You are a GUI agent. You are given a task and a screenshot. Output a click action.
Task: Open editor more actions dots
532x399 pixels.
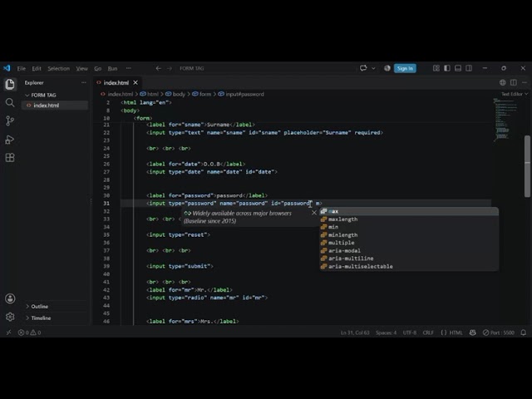pos(525,82)
